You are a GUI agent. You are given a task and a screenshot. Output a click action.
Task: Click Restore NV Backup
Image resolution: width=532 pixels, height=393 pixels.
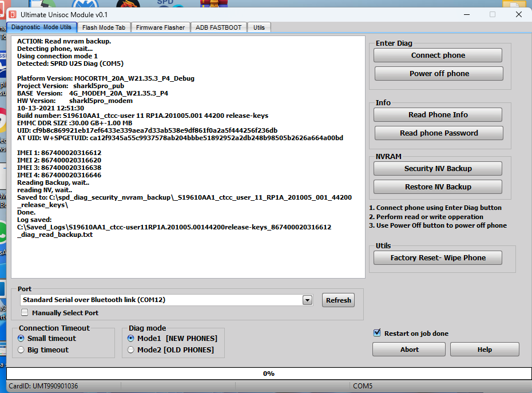(438, 187)
